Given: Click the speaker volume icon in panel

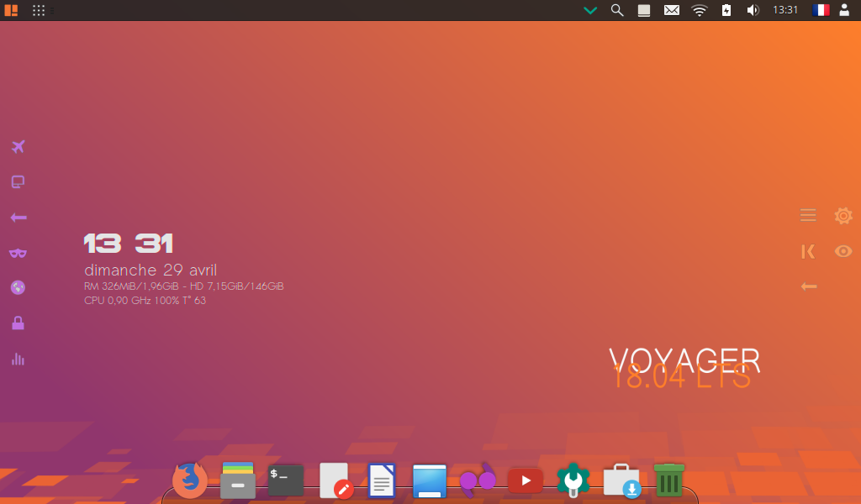Looking at the screenshot, I should tap(753, 10).
